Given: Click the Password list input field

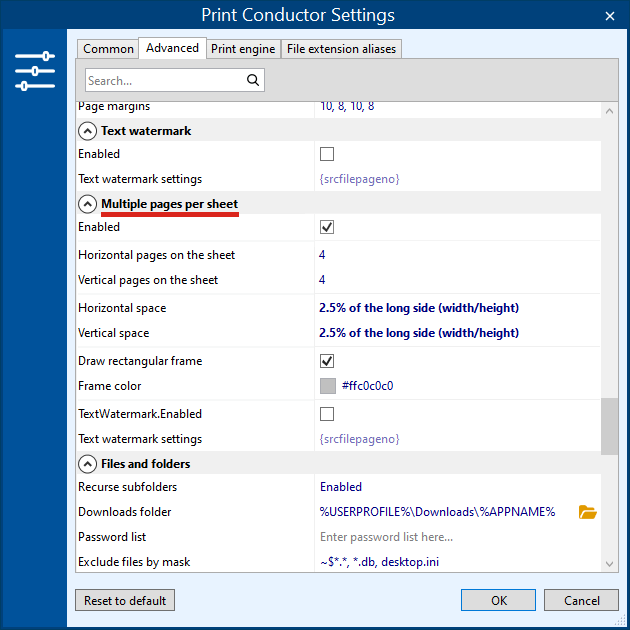Looking at the screenshot, I should 458,537.
